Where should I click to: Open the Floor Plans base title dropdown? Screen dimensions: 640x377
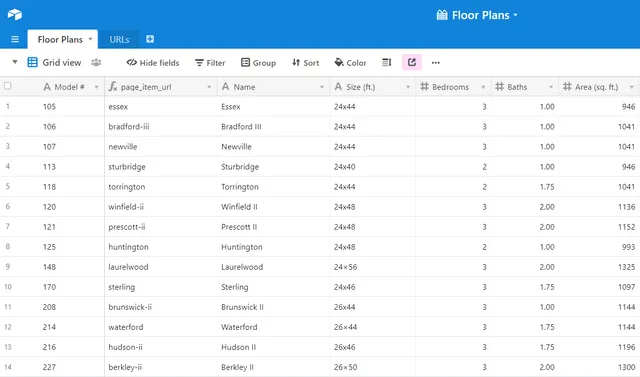click(516, 15)
